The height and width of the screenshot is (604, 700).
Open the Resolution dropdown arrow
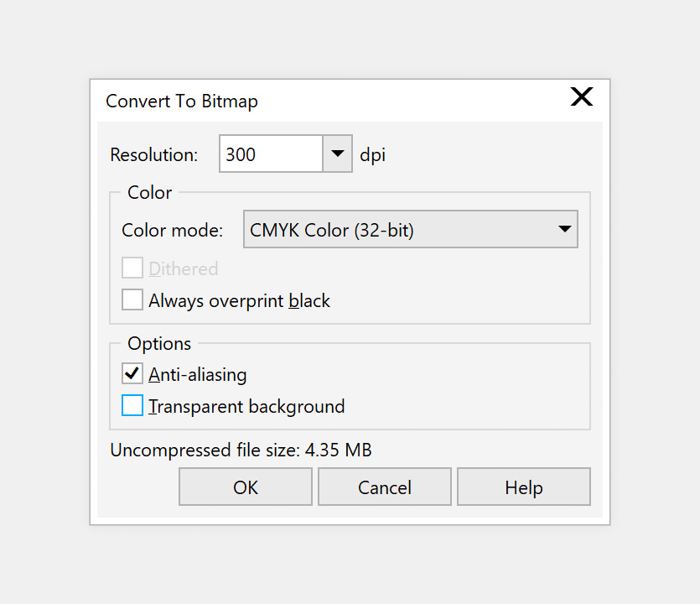338,154
